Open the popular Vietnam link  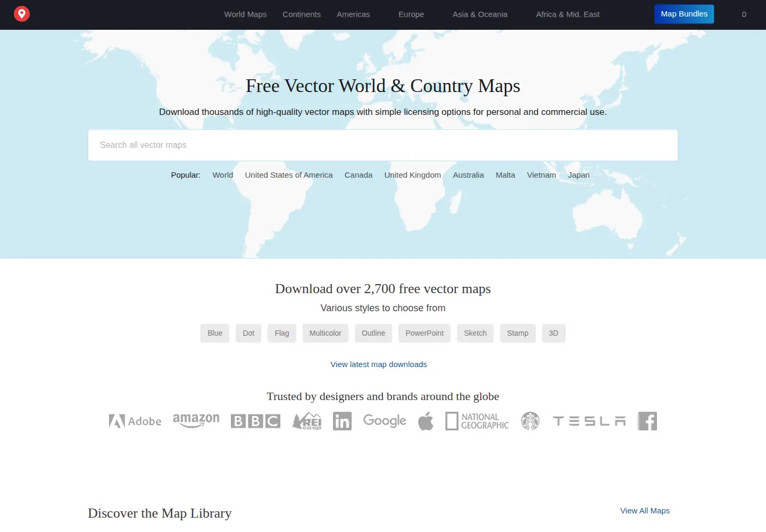542,175
